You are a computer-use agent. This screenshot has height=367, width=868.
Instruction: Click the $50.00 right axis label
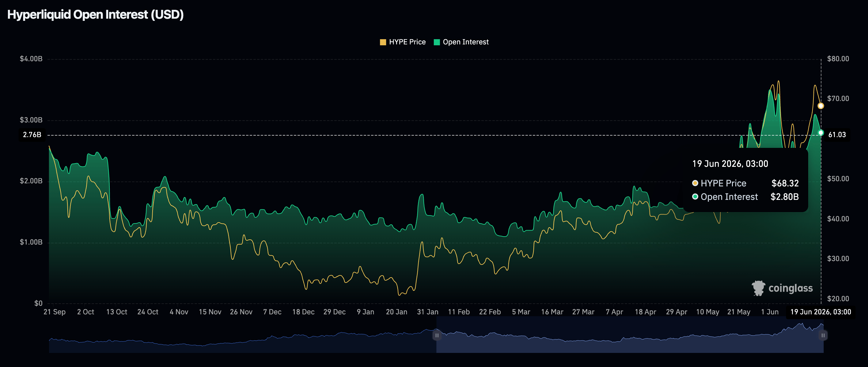[838, 179]
